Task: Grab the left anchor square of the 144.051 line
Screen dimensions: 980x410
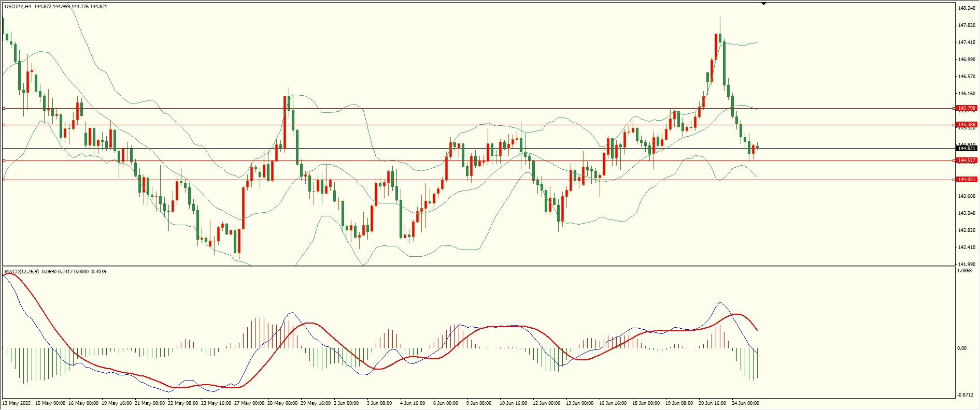Action: click(x=4, y=180)
